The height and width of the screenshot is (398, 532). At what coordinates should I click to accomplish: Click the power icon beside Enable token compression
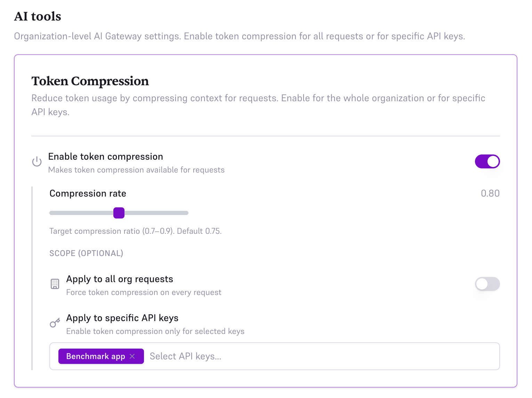click(x=37, y=161)
